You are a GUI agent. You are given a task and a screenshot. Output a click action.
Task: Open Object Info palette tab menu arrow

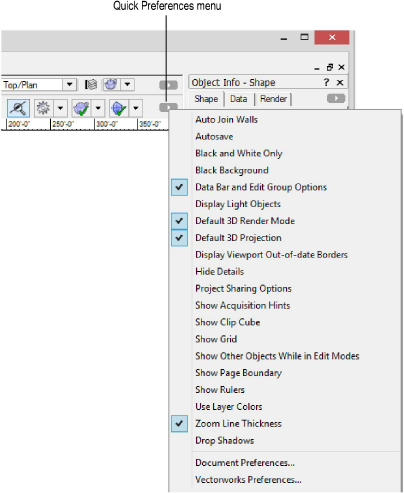point(336,98)
